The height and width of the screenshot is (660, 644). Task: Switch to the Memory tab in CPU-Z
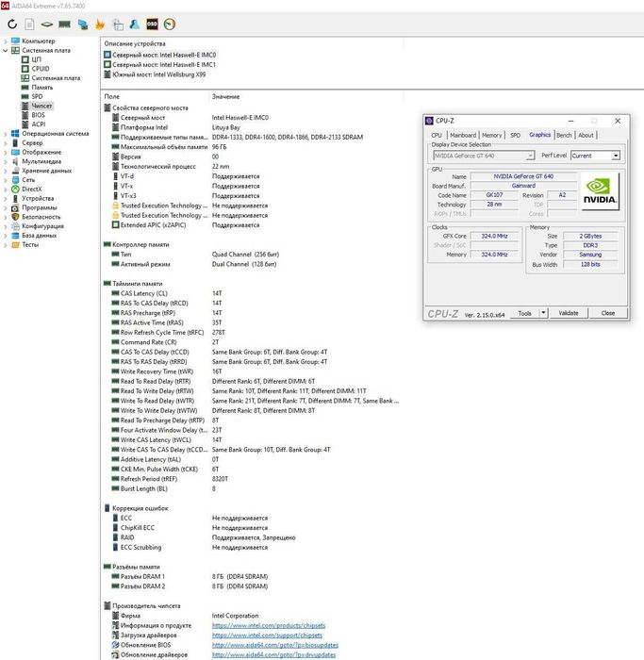tap(491, 135)
